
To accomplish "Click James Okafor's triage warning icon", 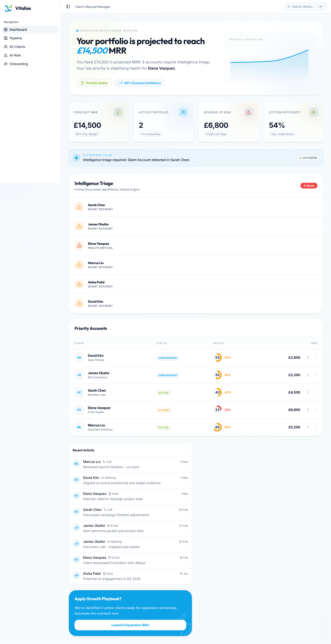I will pos(79,226).
